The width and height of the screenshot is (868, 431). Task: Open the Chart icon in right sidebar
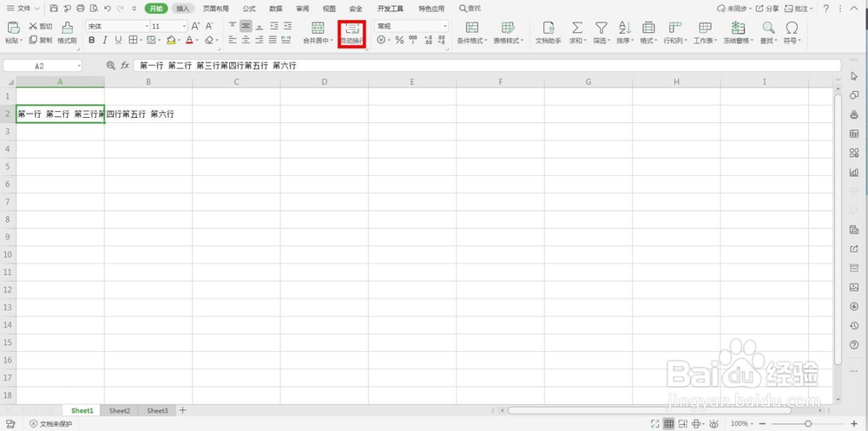pos(853,172)
